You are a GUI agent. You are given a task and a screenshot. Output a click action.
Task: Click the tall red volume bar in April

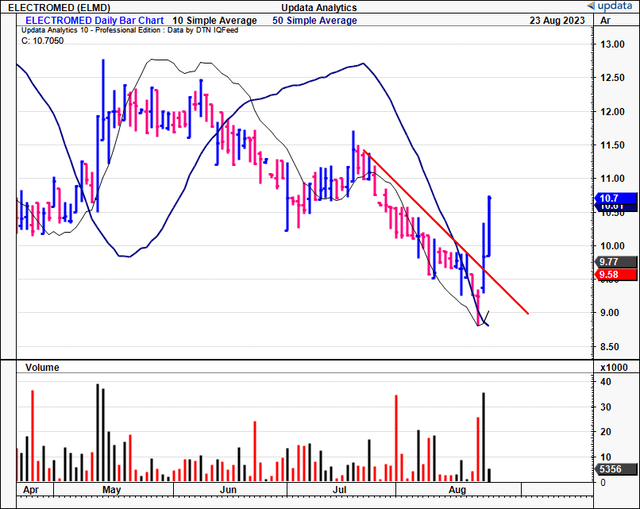[x=33, y=436]
